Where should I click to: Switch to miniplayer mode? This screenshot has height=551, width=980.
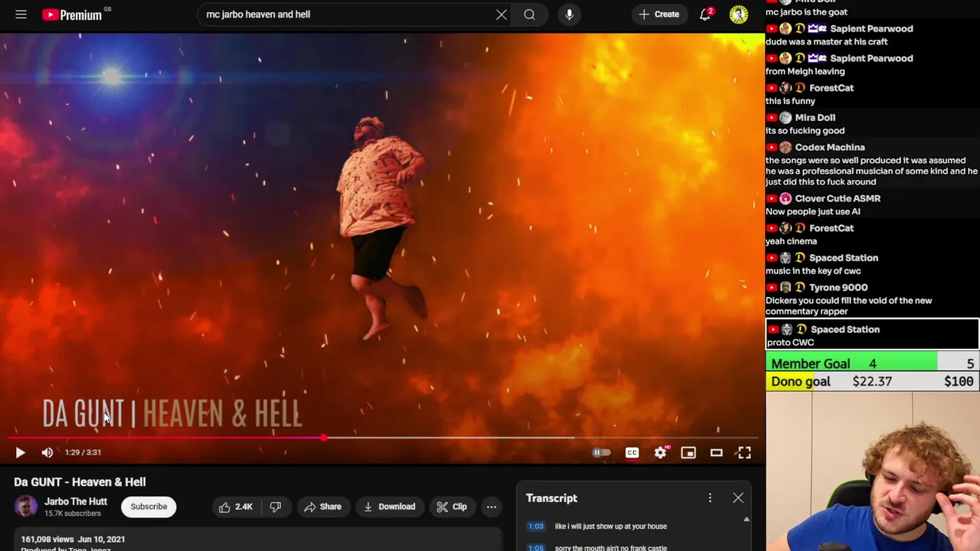[x=688, y=452]
